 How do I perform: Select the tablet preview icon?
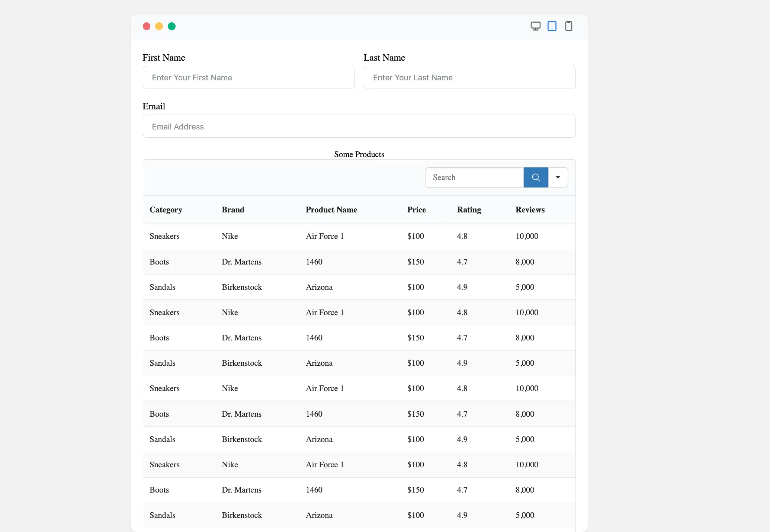[552, 26]
